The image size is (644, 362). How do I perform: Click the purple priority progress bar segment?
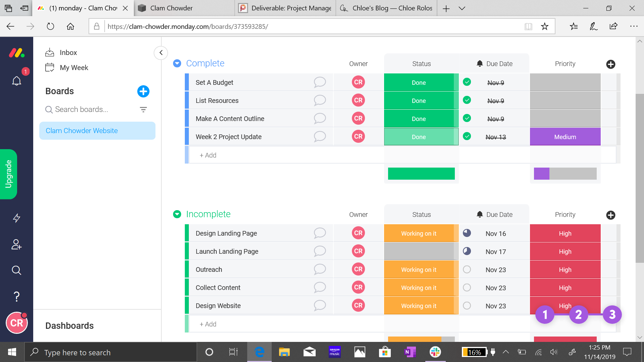[542, 174]
